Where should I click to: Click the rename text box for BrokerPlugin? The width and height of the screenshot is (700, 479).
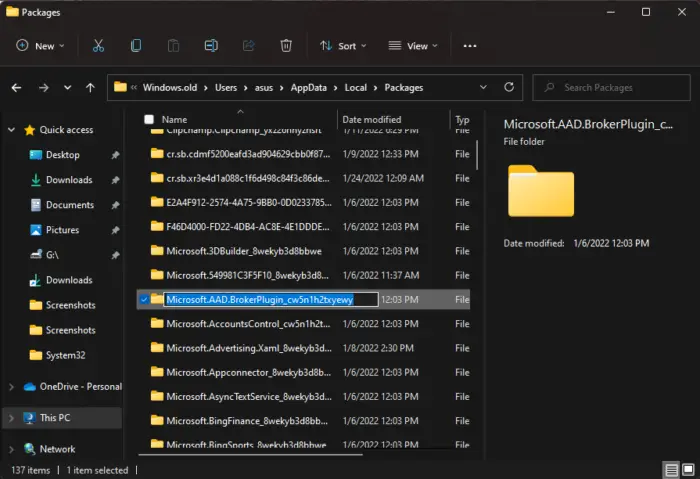[x=271, y=300]
